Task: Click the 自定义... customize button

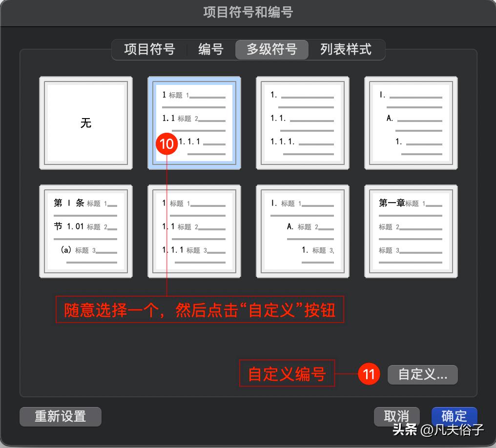Action: tap(422, 375)
